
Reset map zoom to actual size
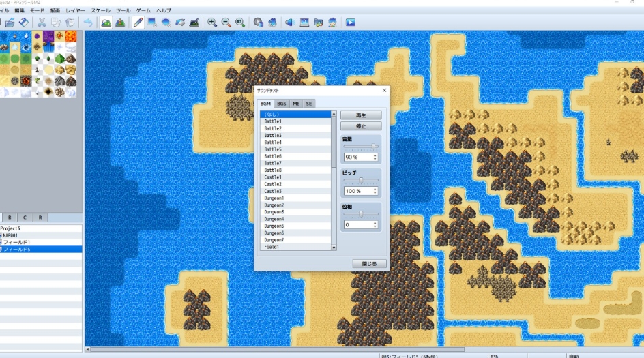(x=240, y=23)
